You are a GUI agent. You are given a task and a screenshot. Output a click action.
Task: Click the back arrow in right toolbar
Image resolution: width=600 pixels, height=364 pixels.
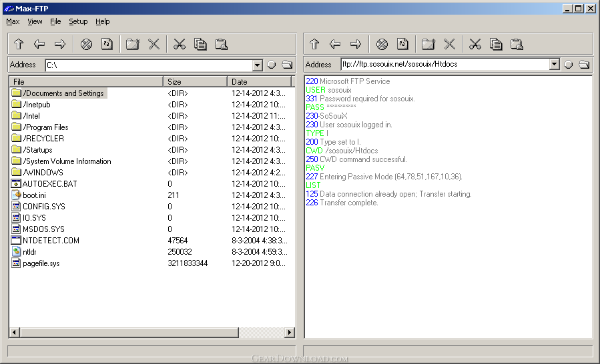pyautogui.click(x=335, y=45)
